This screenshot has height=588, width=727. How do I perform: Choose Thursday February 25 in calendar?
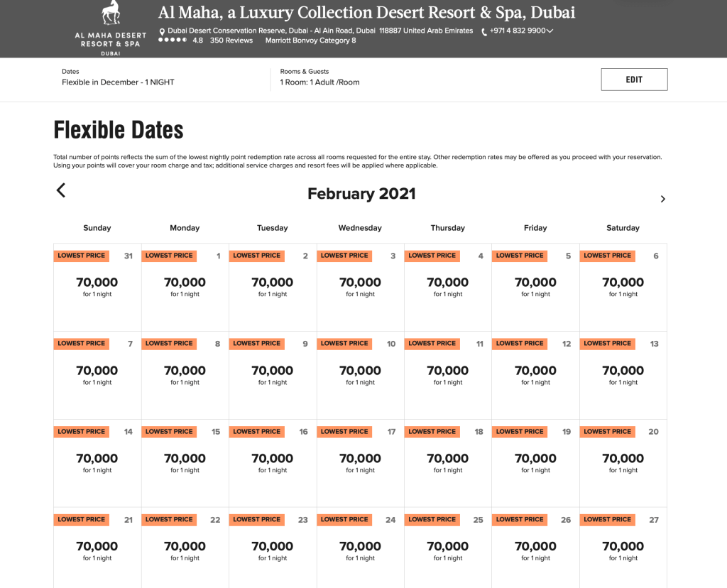447,551
